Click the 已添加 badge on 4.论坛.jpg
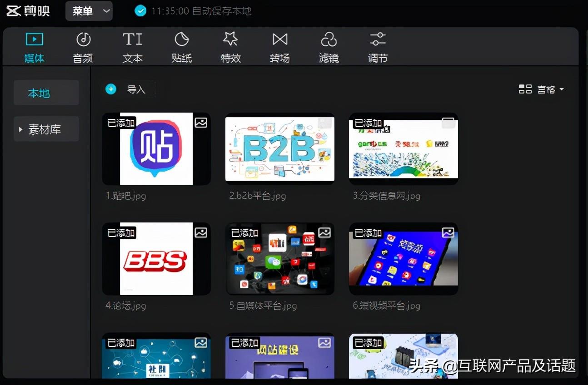 tap(121, 233)
